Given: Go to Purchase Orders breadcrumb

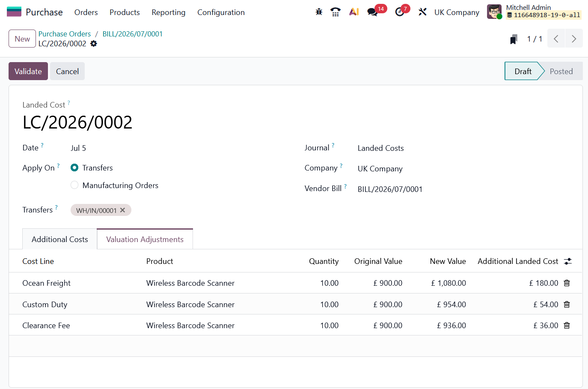Looking at the screenshot, I should tap(65, 34).
